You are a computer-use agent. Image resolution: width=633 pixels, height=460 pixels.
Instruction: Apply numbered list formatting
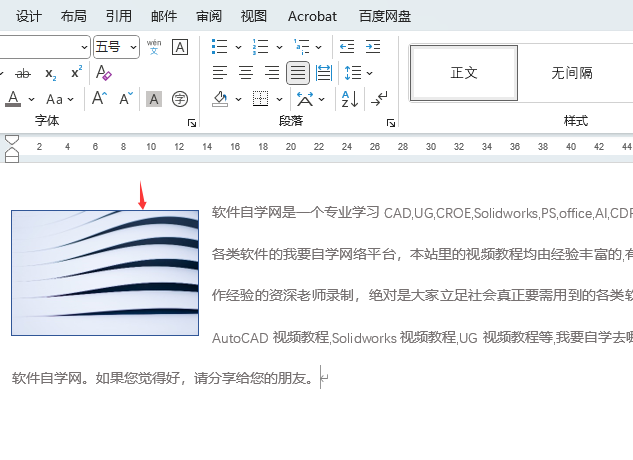pos(260,47)
